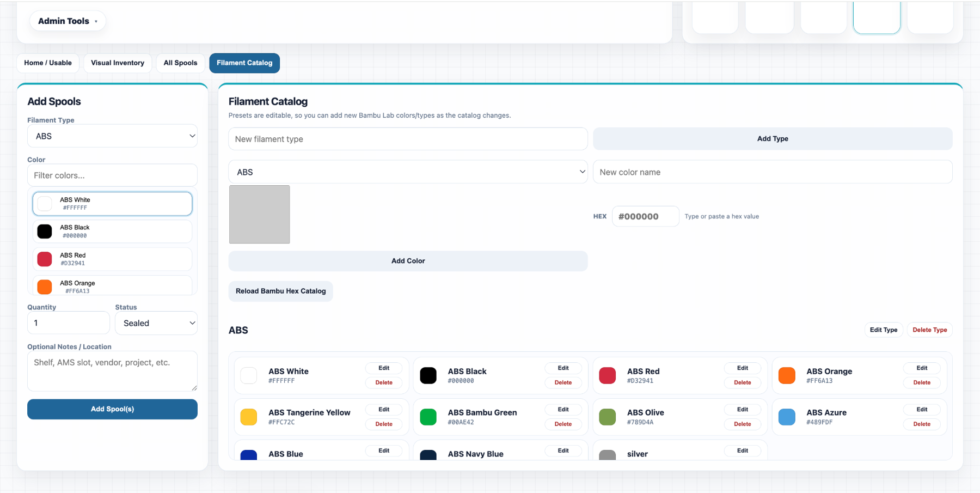The height and width of the screenshot is (493, 980).
Task: Select ABS Orange in Add Spools list
Action: [112, 285]
